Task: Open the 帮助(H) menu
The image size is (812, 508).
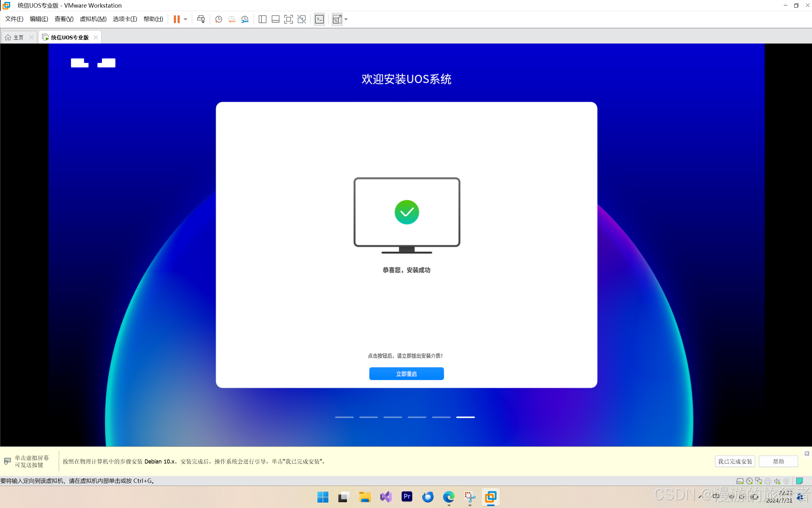Action: [153, 19]
